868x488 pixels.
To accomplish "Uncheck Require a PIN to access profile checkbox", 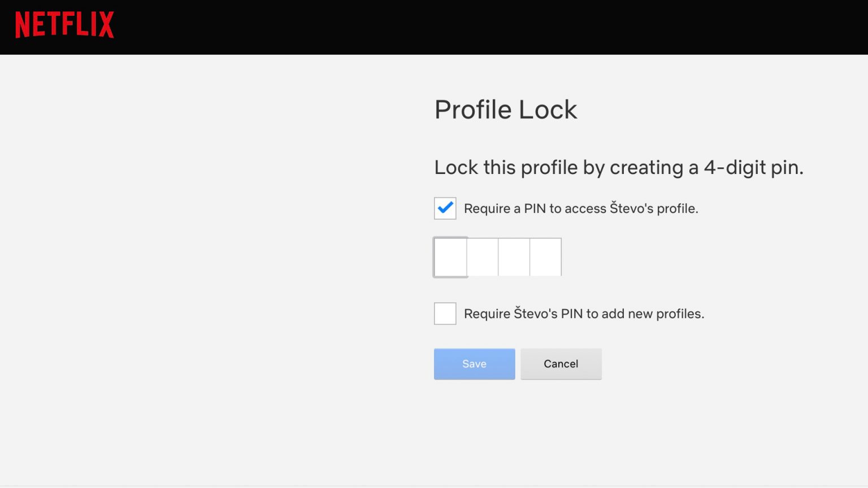I will 445,208.
